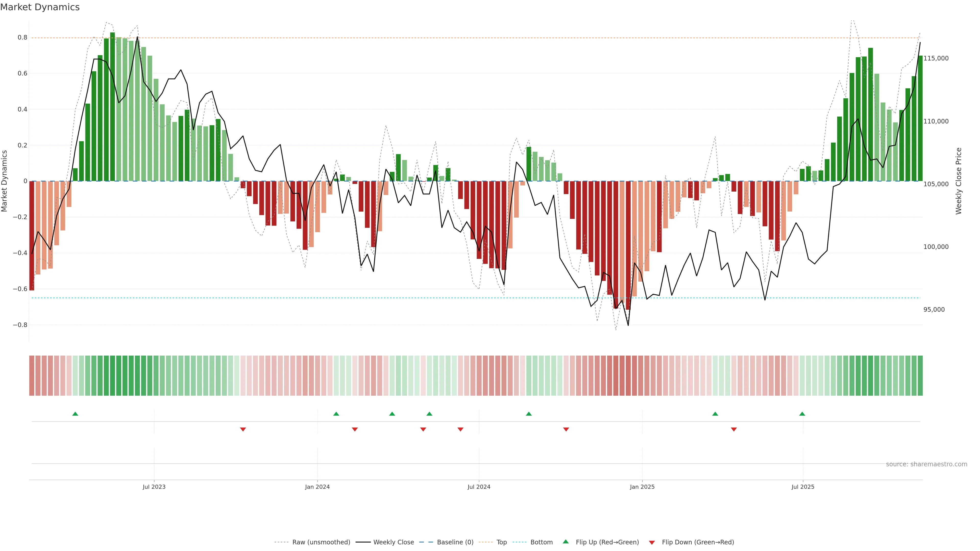Click the Market Dynamics chart title

pyautogui.click(x=40, y=7)
